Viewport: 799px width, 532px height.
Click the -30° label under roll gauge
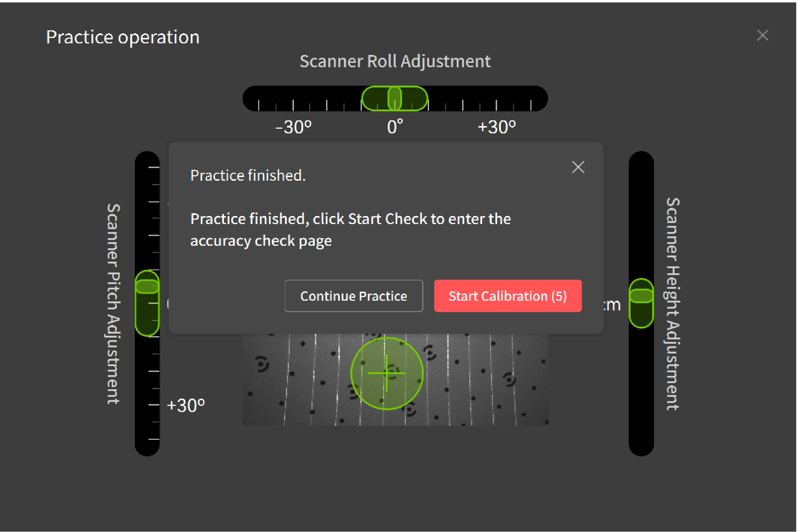(x=293, y=127)
